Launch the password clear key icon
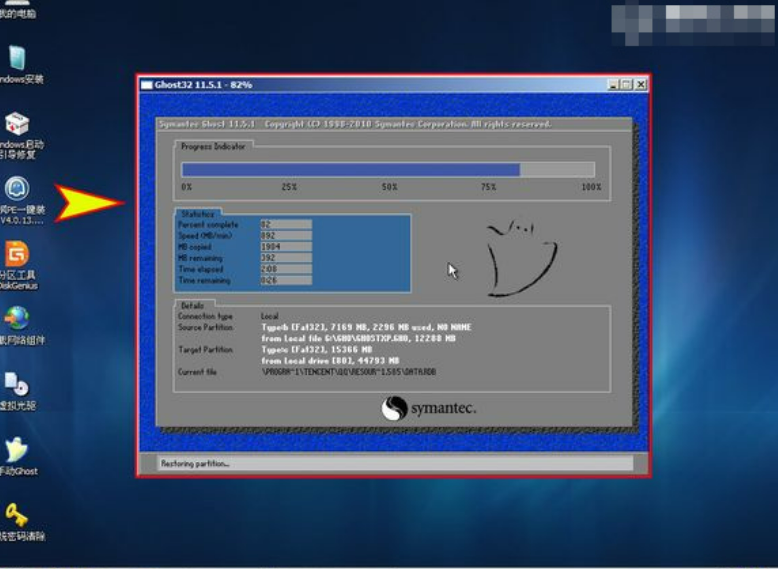Image resolution: width=778 pixels, height=569 pixels. tap(17, 516)
